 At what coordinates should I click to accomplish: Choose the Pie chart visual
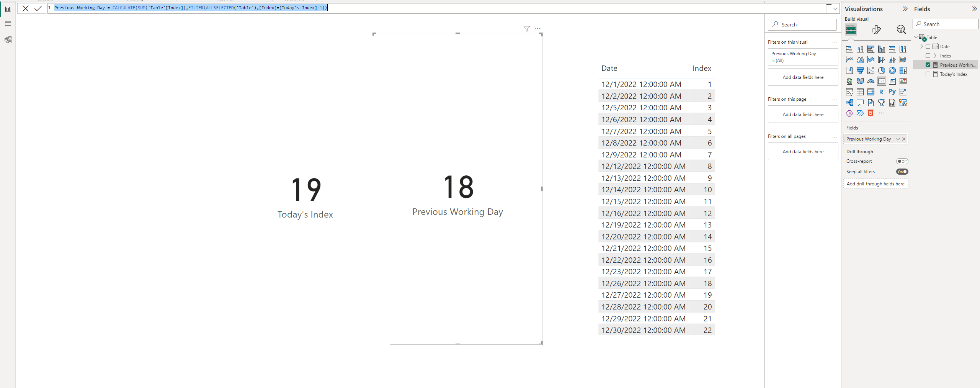pos(882,70)
